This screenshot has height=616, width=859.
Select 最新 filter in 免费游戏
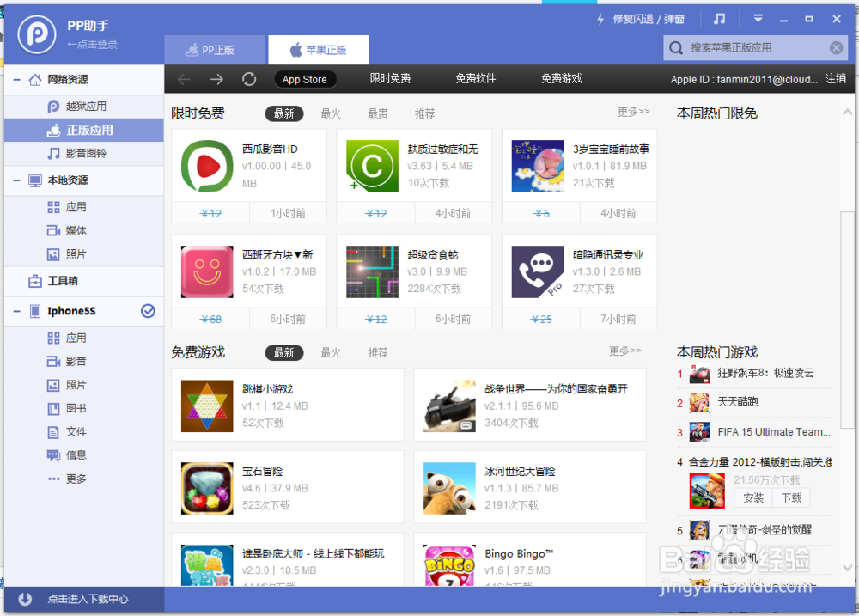[x=284, y=352]
